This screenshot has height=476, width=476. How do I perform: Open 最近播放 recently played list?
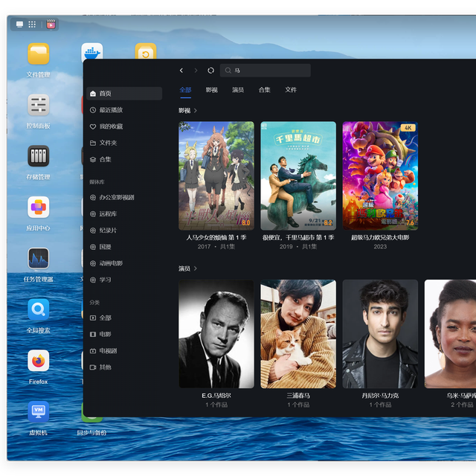point(111,110)
